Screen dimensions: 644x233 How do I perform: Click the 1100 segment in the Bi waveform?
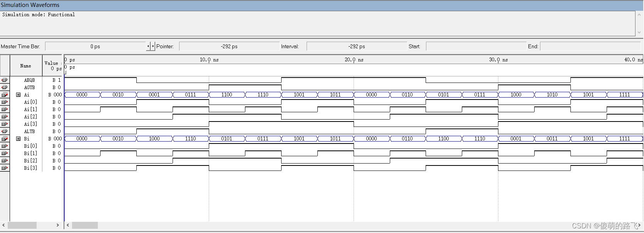444,138
